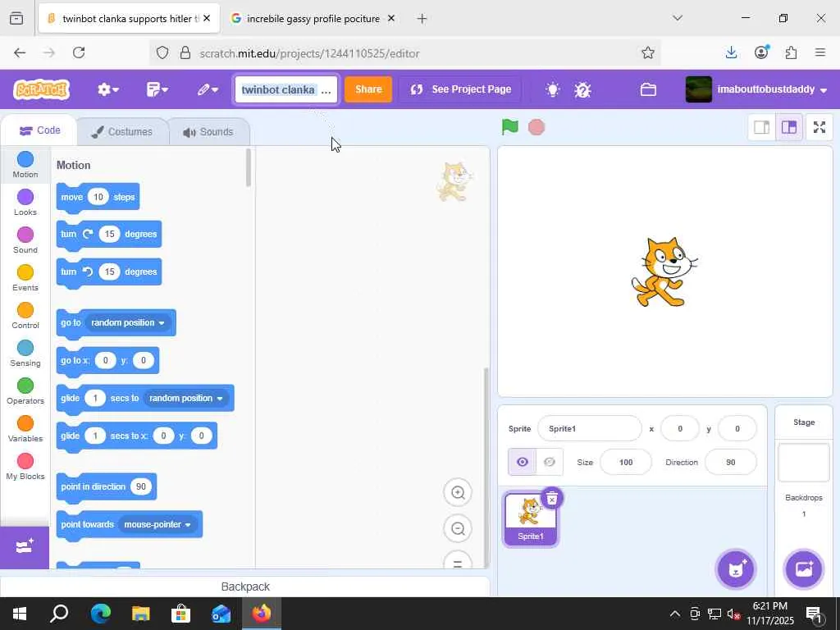Click the Choose a Backdrop button
Screen dimensions: 840x630
click(804, 569)
